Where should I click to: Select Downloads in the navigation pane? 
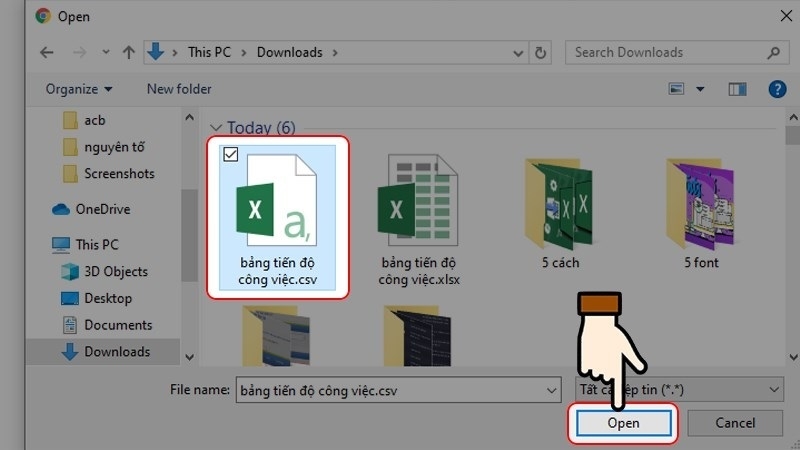coord(116,351)
